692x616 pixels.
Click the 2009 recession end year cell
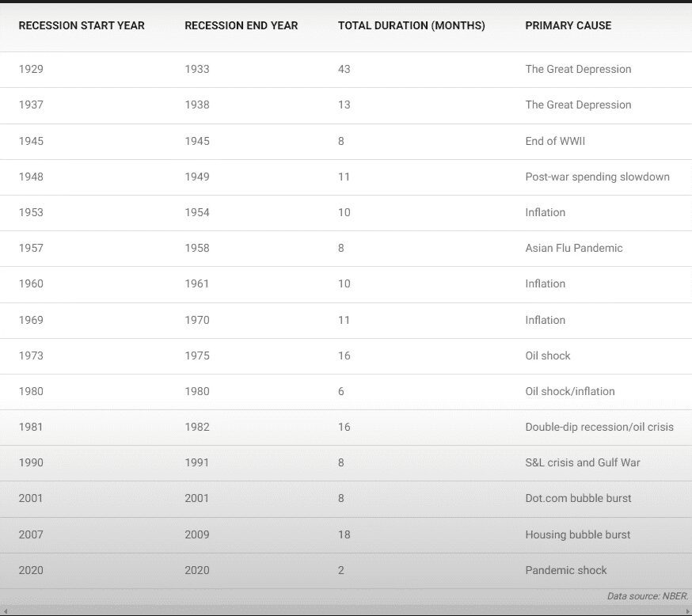click(x=197, y=534)
